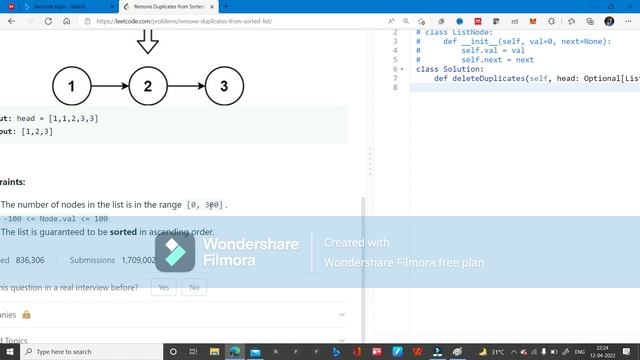Screen dimensions: 640x360
Task: Open the Collections icon in toolbar
Action: coord(590,21)
